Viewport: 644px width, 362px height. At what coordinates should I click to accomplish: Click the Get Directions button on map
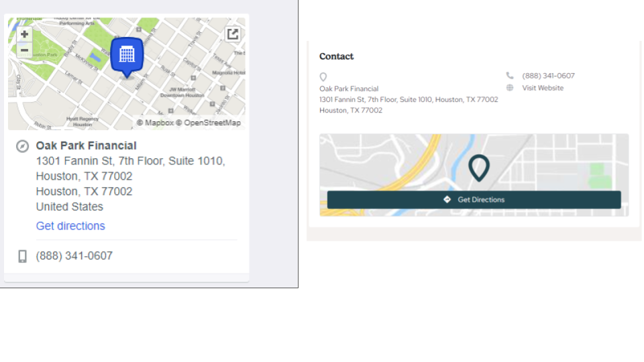474,200
